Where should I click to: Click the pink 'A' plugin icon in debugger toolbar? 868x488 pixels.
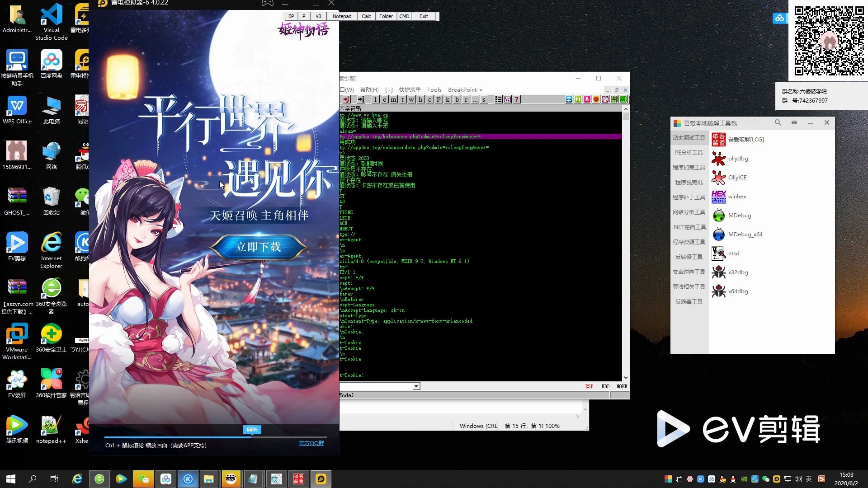click(587, 99)
